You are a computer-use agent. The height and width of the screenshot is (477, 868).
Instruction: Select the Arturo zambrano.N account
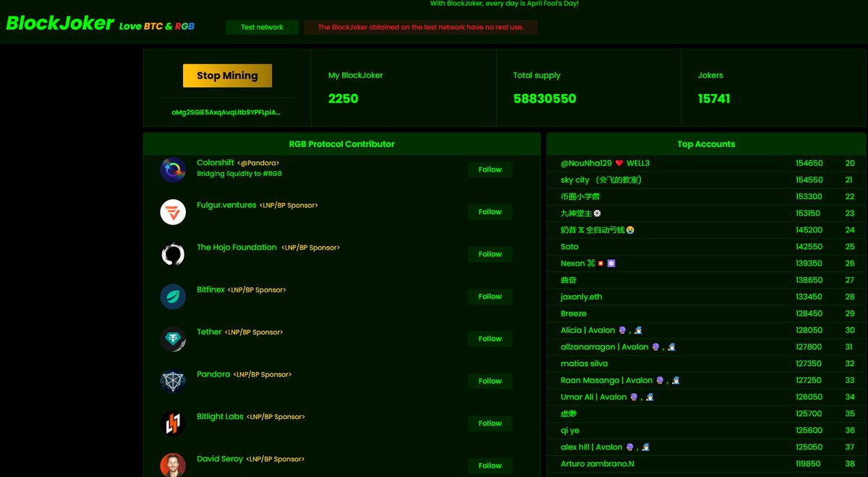pyautogui.click(x=707, y=463)
